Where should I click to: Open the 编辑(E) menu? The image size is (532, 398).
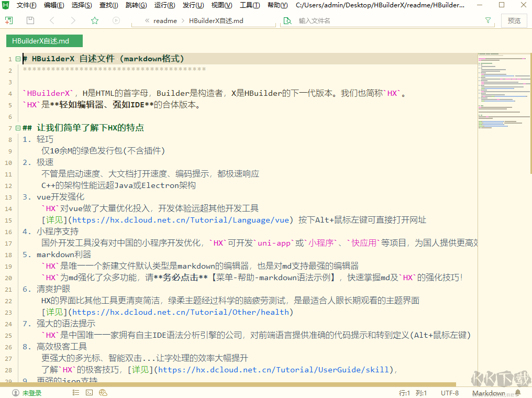click(54, 5)
